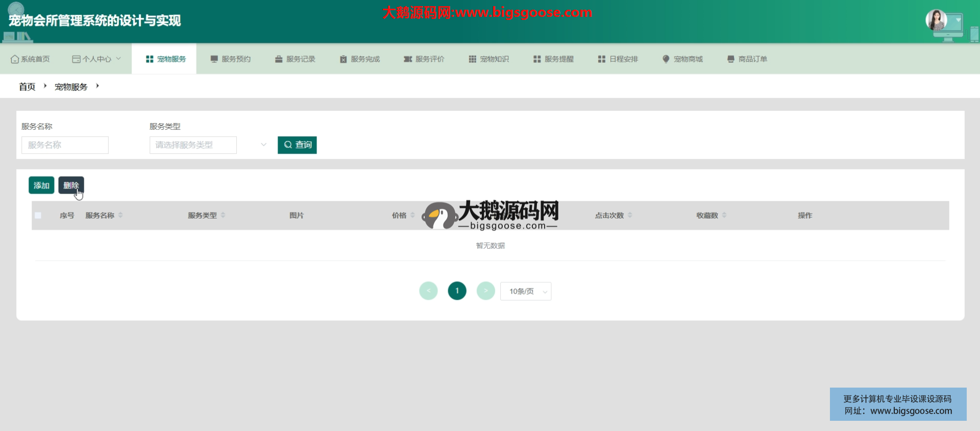Open the 日程安排 menu item
The height and width of the screenshot is (431, 980).
[x=618, y=59]
